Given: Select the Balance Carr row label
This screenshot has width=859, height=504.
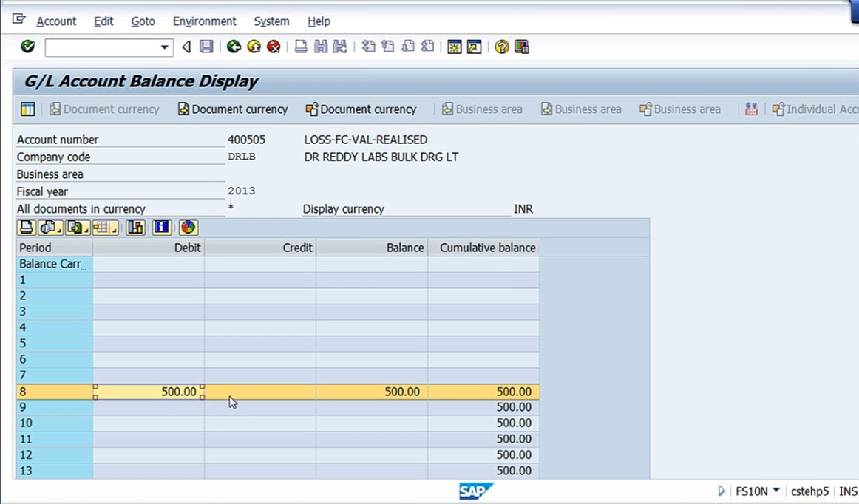Looking at the screenshot, I should tap(54, 264).
